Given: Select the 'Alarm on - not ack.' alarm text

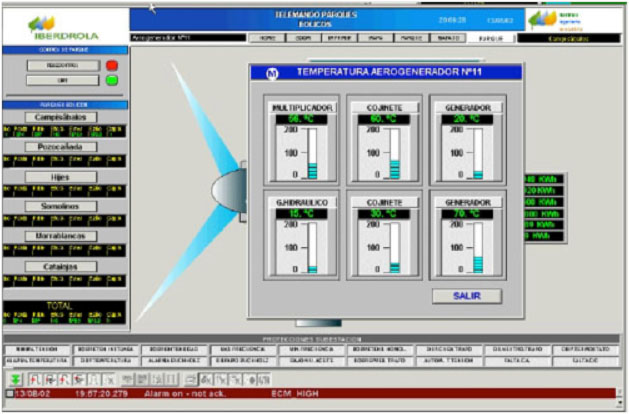Looking at the screenshot, I should (183, 394).
